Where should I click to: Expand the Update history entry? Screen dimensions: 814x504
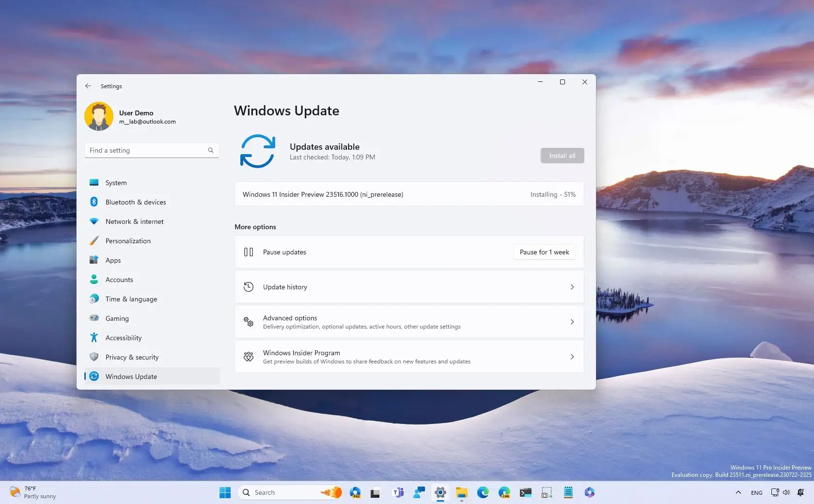pos(408,287)
